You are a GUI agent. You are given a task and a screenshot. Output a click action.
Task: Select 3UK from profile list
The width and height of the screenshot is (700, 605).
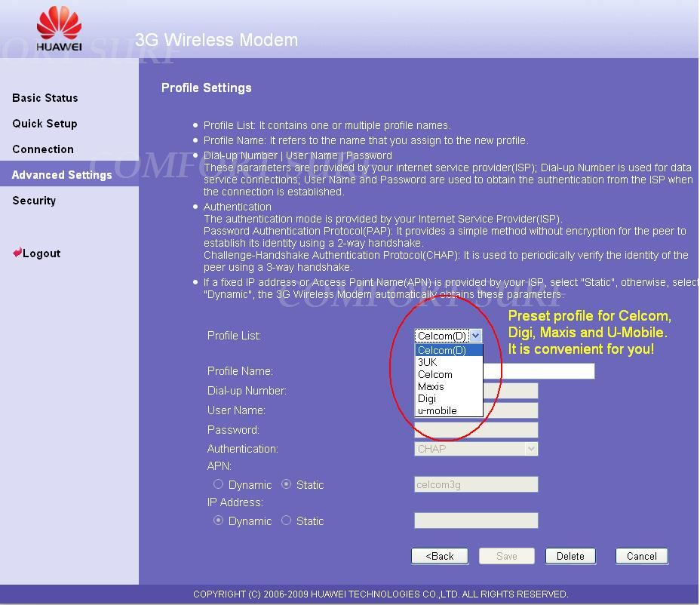click(x=428, y=362)
